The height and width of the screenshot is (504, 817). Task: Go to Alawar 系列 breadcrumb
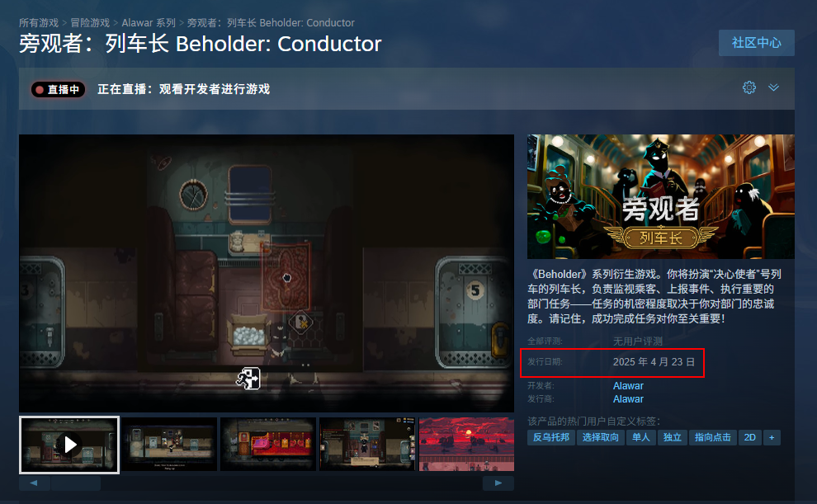coord(149,23)
